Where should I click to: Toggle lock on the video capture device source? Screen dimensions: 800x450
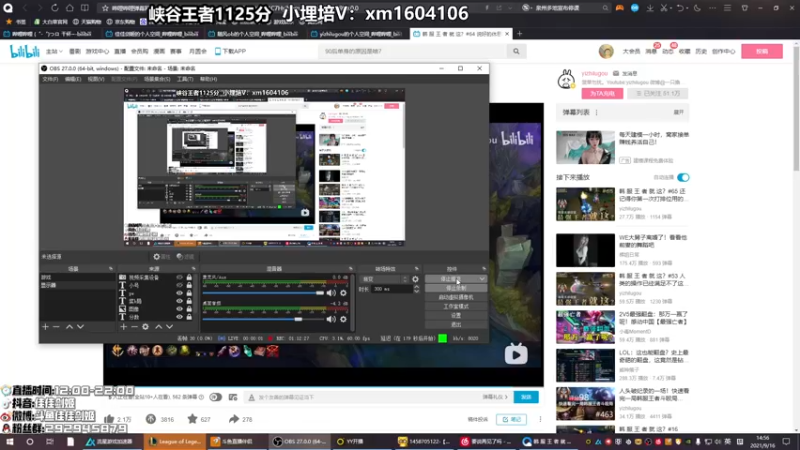coord(189,278)
